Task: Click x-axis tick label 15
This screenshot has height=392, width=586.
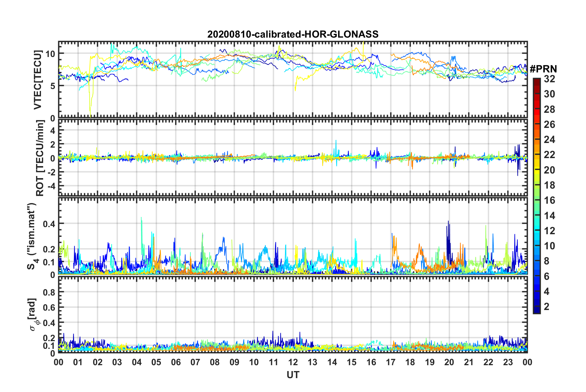Action: [352, 362]
